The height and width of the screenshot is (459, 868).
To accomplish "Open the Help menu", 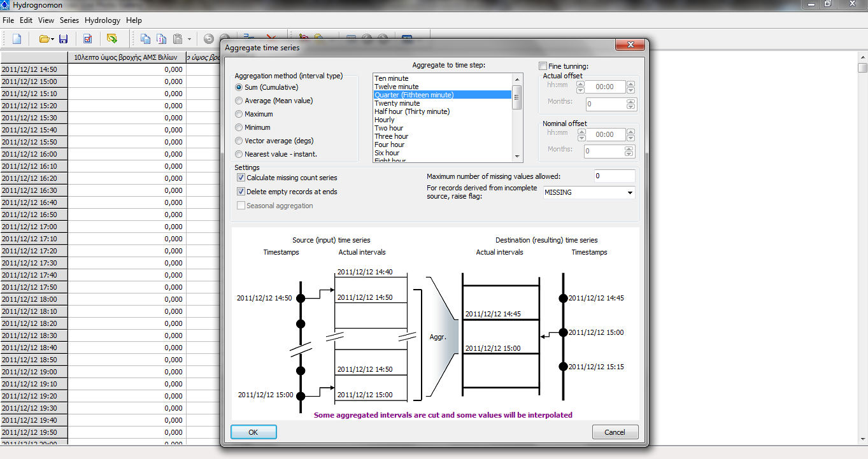I will [134, 20].
